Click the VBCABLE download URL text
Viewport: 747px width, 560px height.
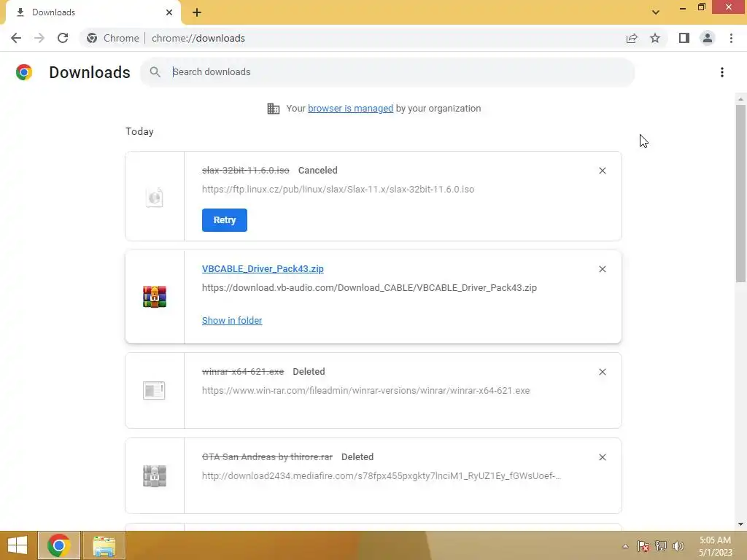tap(369, 287)
